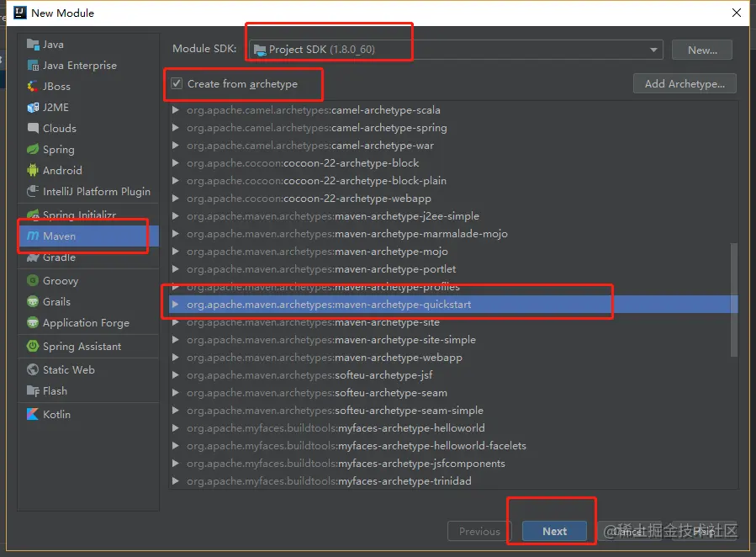Select Kotlin module type

[88, 414]
